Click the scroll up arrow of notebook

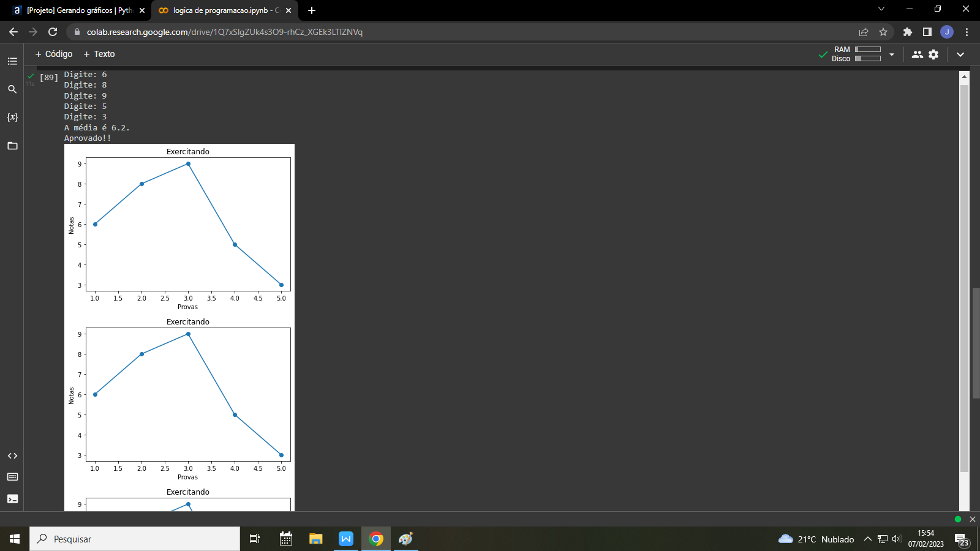pyautogui.click(x=965, y=77)
